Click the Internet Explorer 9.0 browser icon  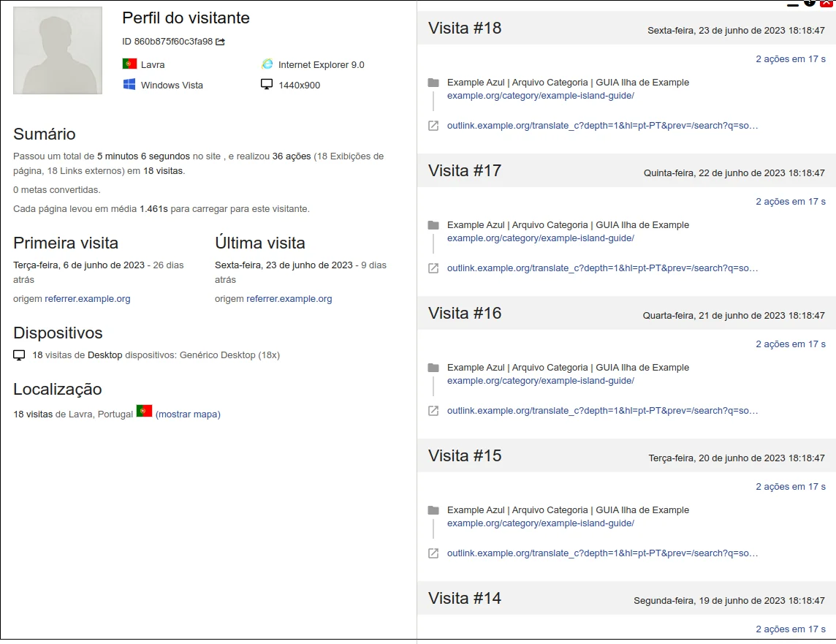(x=267, y=64)
